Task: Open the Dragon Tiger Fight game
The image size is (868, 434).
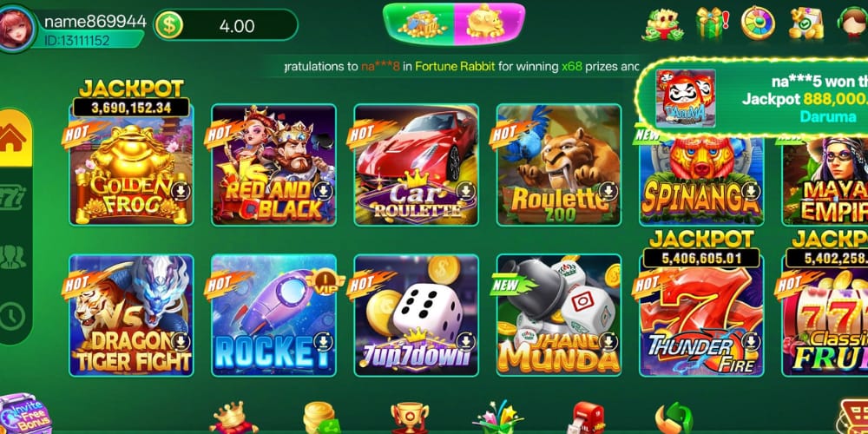Action: [x=131, y=315]
